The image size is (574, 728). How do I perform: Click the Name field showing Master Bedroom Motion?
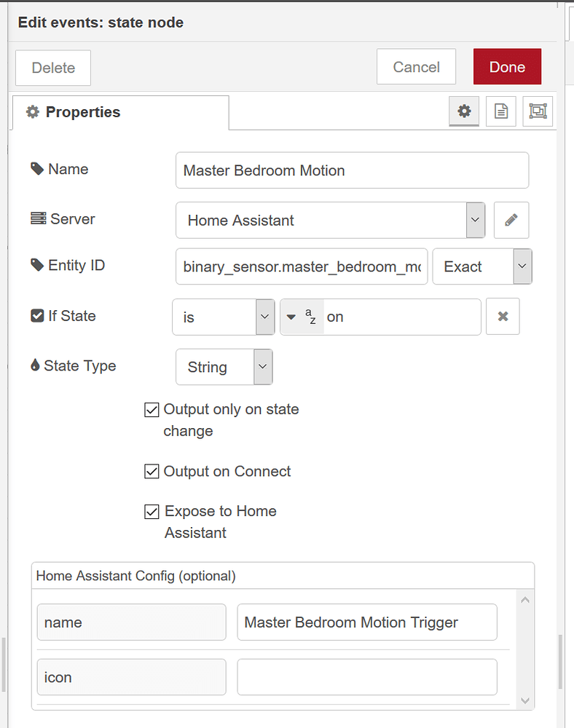tap(352, 170)
